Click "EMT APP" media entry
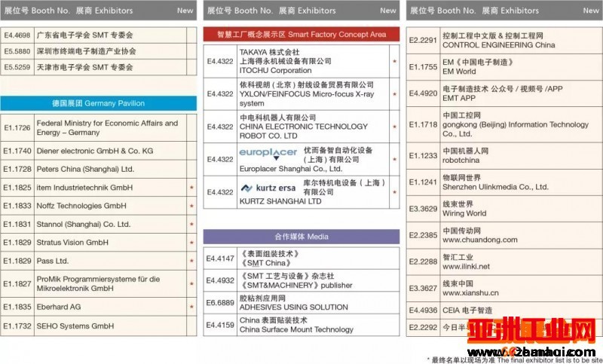Screen dimensions: 603x364 [459, 98]
